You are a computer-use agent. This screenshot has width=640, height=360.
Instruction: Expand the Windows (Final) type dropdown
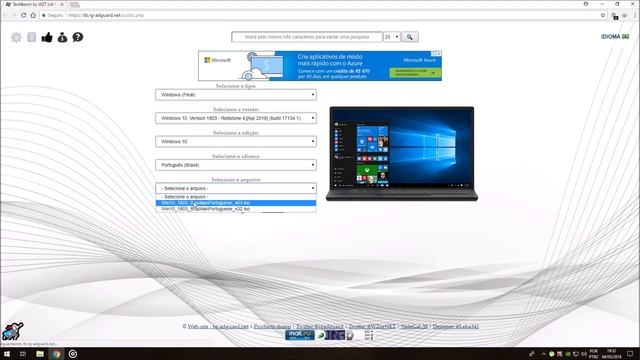click(236, 95)
